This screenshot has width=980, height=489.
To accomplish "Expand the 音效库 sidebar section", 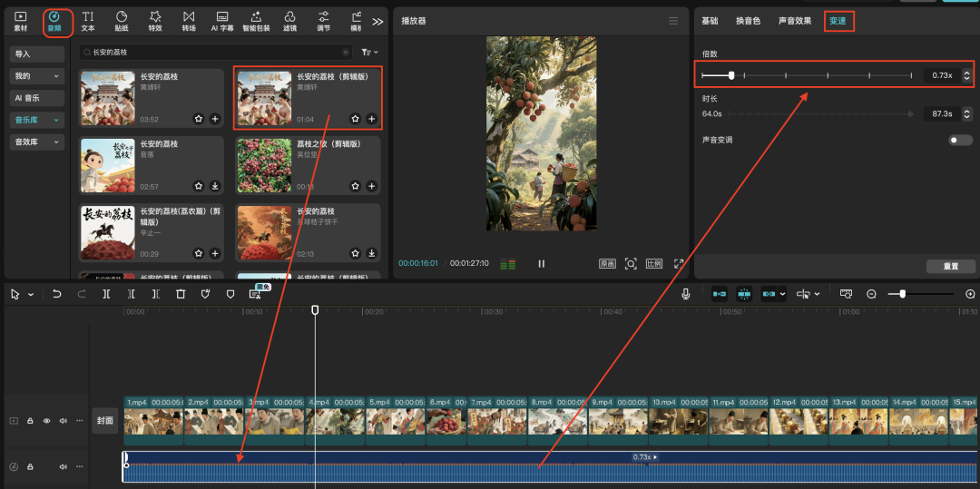I will [37, 142].
